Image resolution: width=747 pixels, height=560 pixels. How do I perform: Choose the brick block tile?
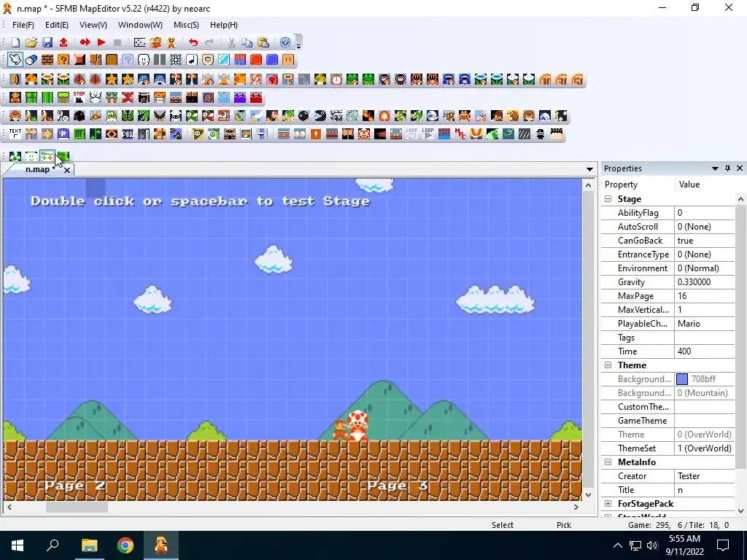pos(47,60)
